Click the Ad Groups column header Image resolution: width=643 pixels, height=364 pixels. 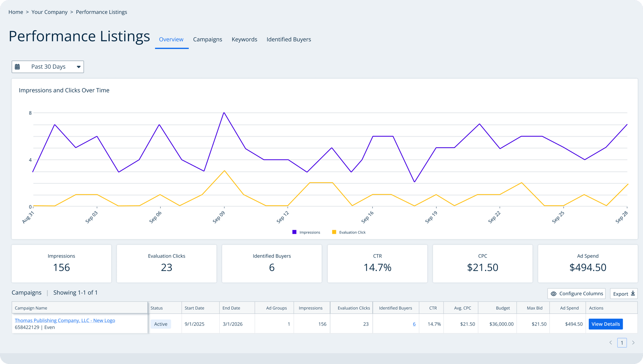click(x=274, y=308)
